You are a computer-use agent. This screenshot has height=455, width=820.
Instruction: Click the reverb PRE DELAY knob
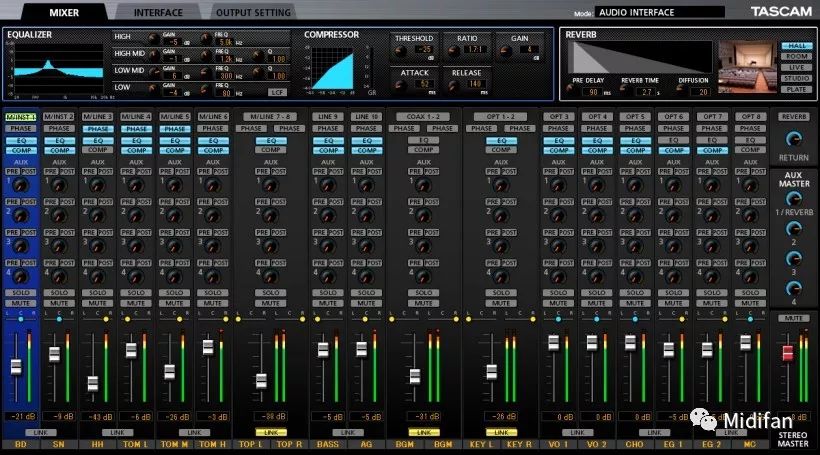tap(572, 90)
